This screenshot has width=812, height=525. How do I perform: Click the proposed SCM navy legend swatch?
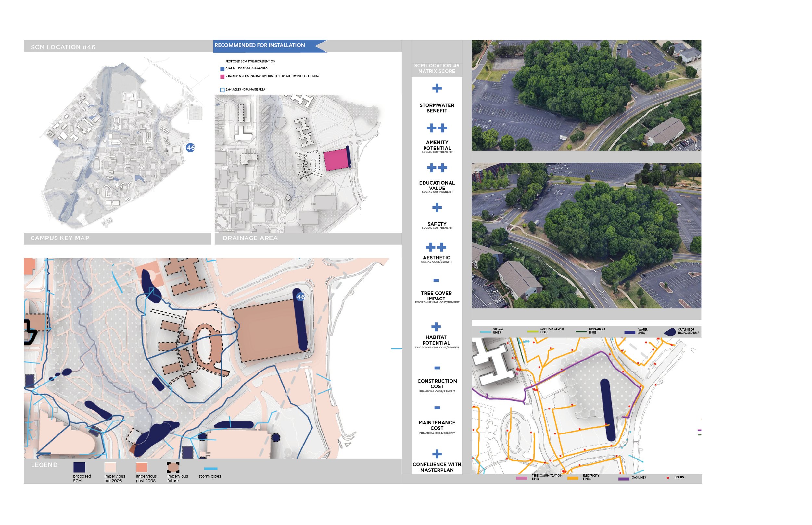[79, 467]
